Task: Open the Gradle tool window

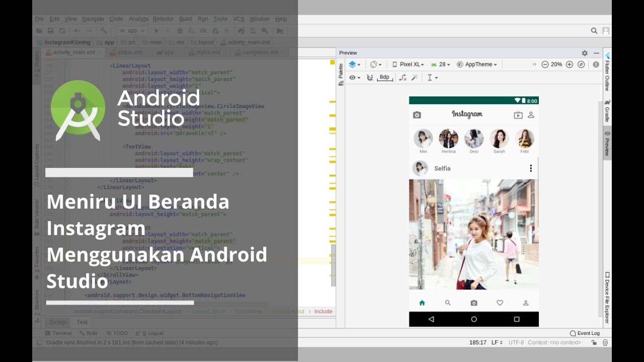Action: click(607, 111)
